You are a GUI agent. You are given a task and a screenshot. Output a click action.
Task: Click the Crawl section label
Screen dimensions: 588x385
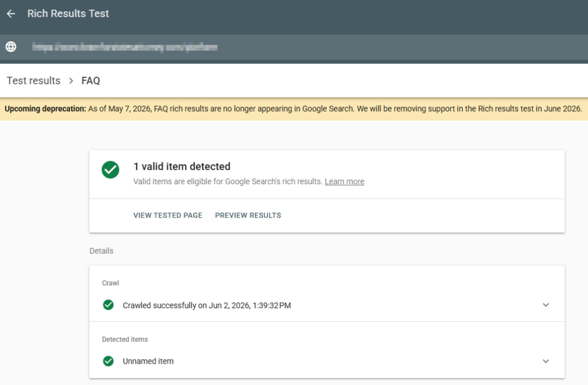coord(110,283)
